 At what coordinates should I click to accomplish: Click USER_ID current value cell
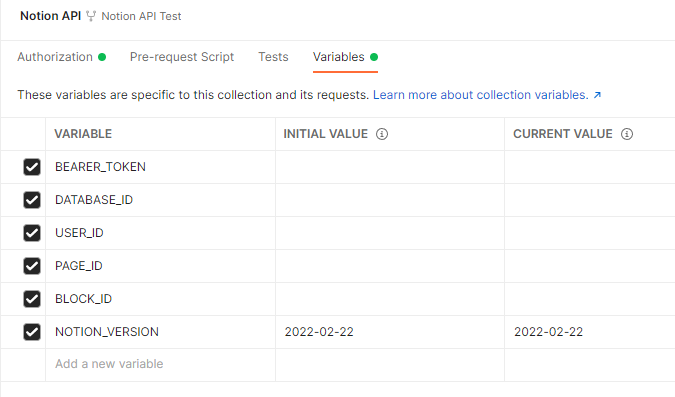(590, 233)
